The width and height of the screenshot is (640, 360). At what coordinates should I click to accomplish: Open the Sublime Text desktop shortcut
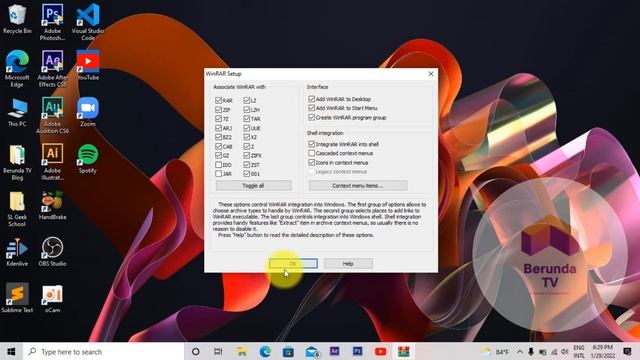pyautogui.click(x=17, y=298)
